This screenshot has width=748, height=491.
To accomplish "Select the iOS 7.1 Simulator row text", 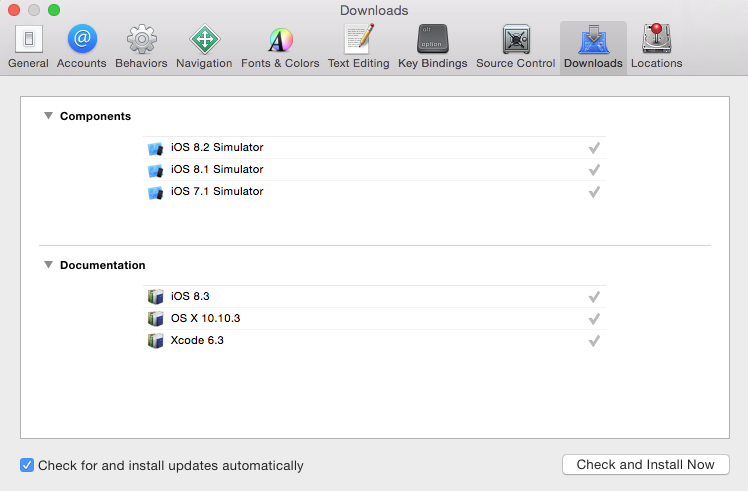I will [x=217, y=191].
